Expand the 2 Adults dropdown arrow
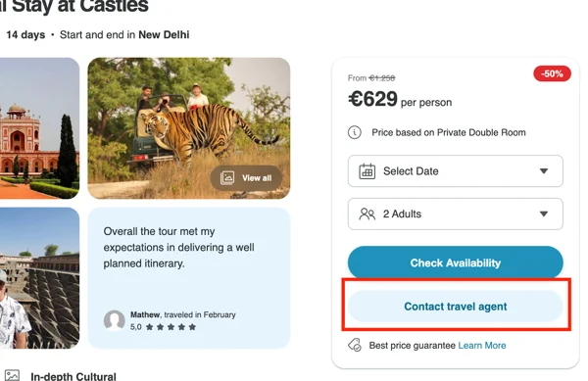588x381 pixels. tap(544, 214)
